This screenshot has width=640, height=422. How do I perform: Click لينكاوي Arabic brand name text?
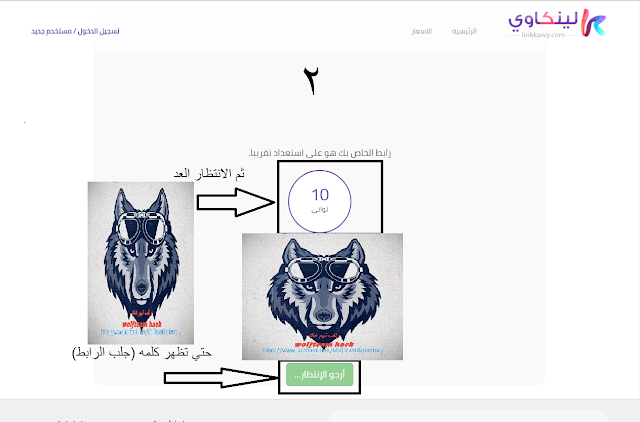543,20
